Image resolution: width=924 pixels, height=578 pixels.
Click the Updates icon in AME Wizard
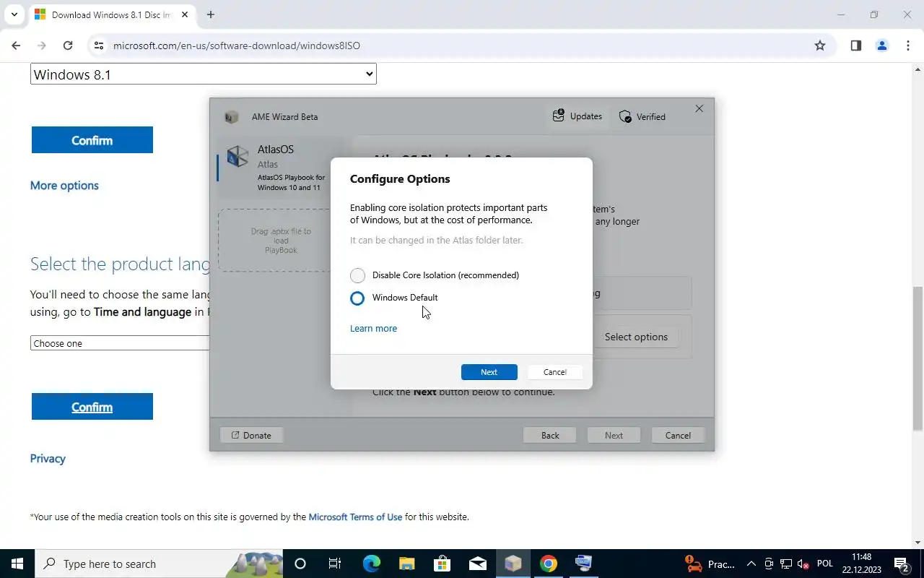pyautogui.click(x=558, y=116)
